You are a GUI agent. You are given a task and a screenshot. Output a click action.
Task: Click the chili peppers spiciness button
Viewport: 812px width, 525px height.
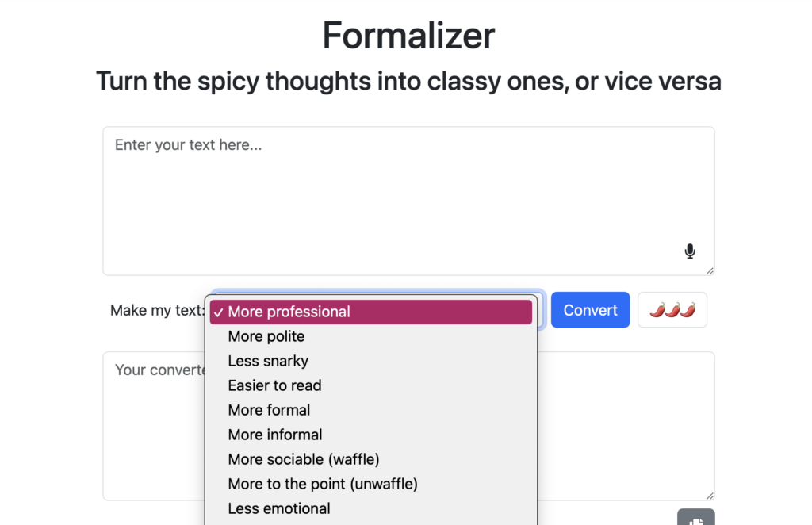point(672,310)
